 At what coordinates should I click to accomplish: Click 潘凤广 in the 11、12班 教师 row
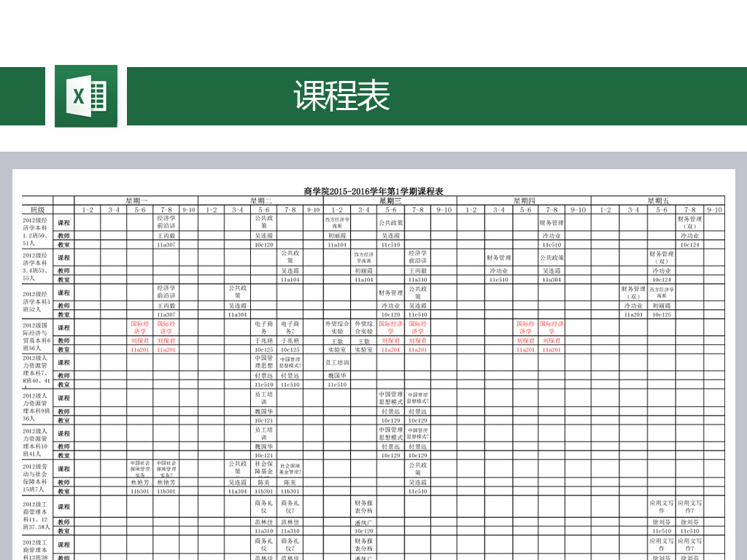[363, 522]
